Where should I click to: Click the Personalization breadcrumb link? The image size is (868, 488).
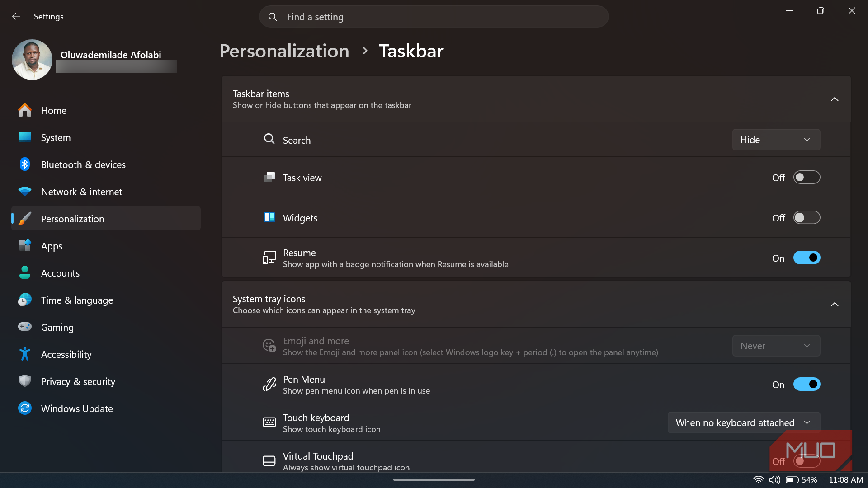click(x=284, y=51)
